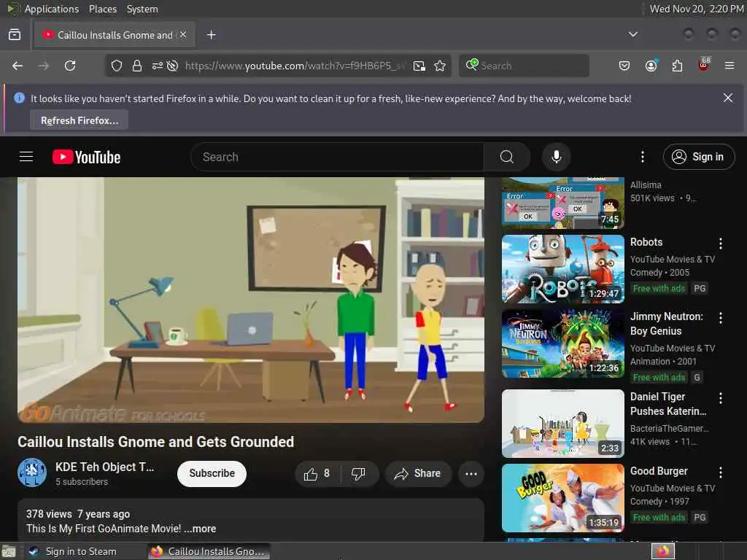
Task: Open Daniel Tiger Pushes Katerin... thumbnail
Action: [562, 424]
